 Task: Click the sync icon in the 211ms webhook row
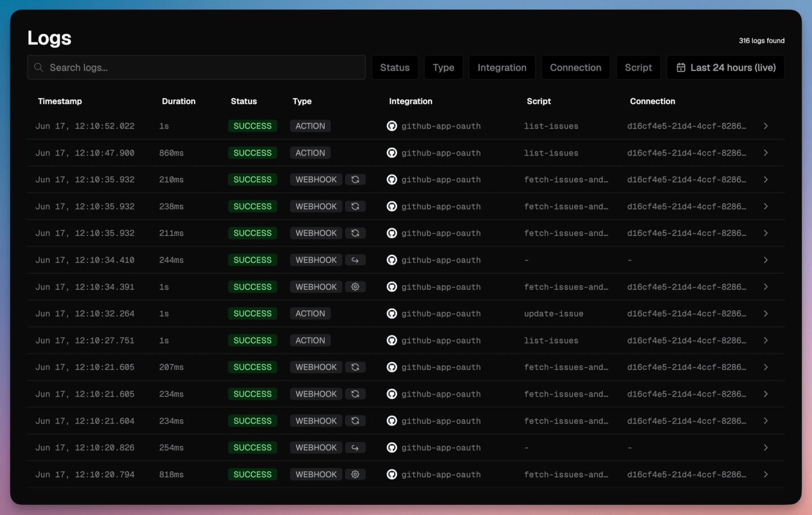[355, 233]
